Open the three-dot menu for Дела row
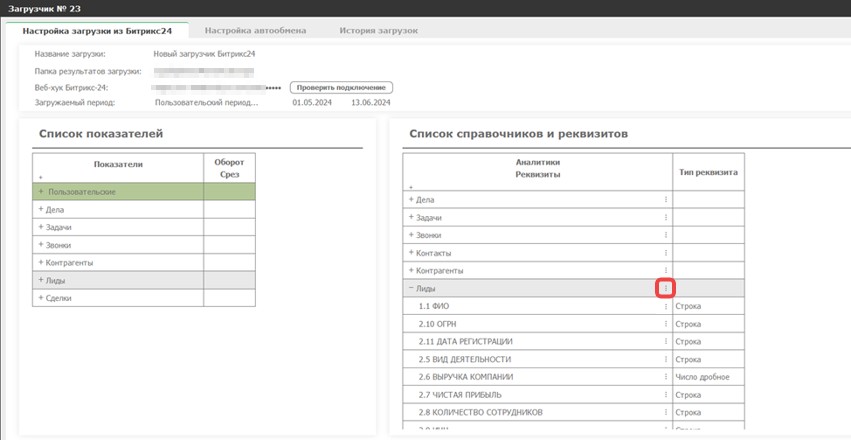 tap(666, 200)
